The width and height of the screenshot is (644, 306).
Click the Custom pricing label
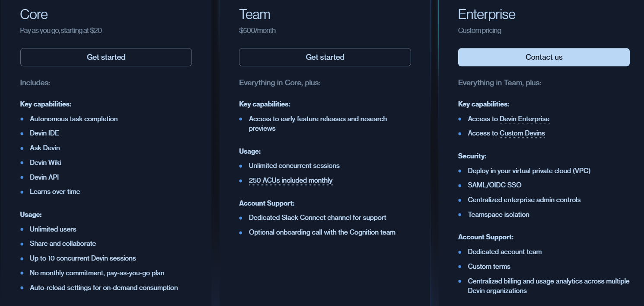pyautogui.click(x=480, y=30)
